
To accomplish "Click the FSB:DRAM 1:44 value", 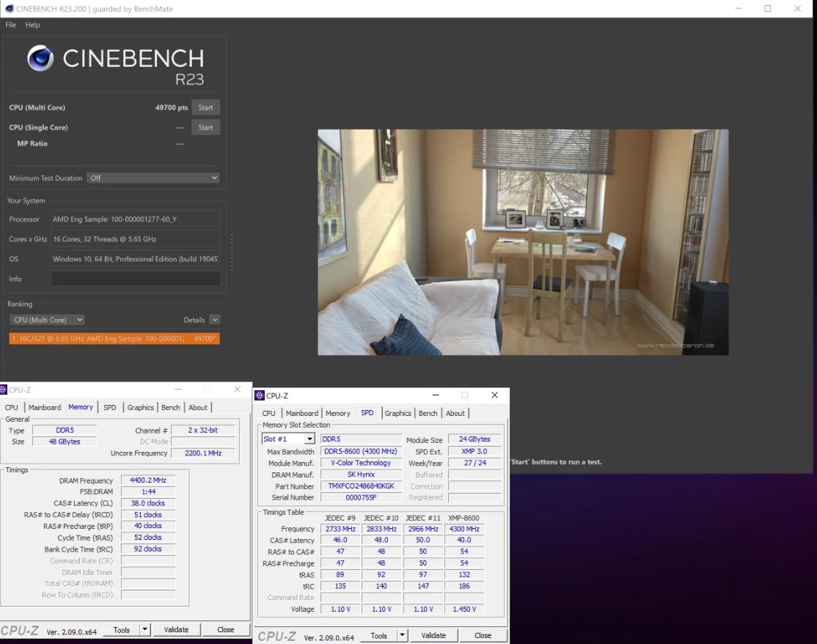I will point(148,492).
